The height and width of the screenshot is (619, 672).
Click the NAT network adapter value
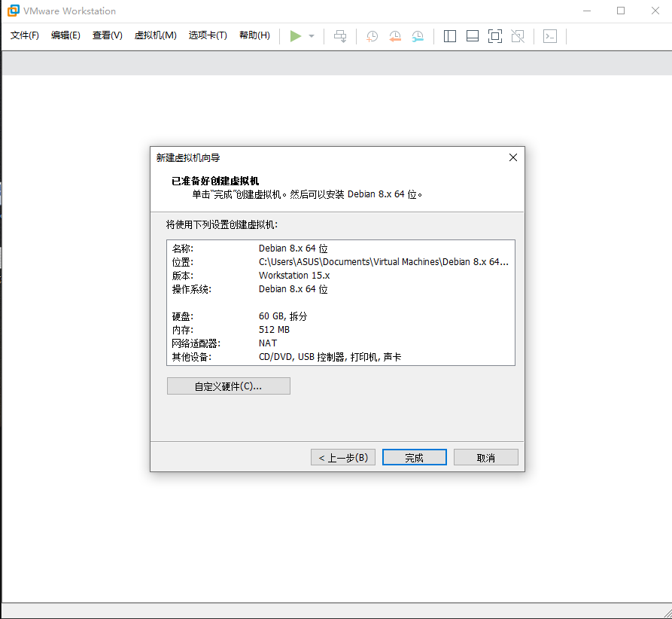tap(268, 343)
